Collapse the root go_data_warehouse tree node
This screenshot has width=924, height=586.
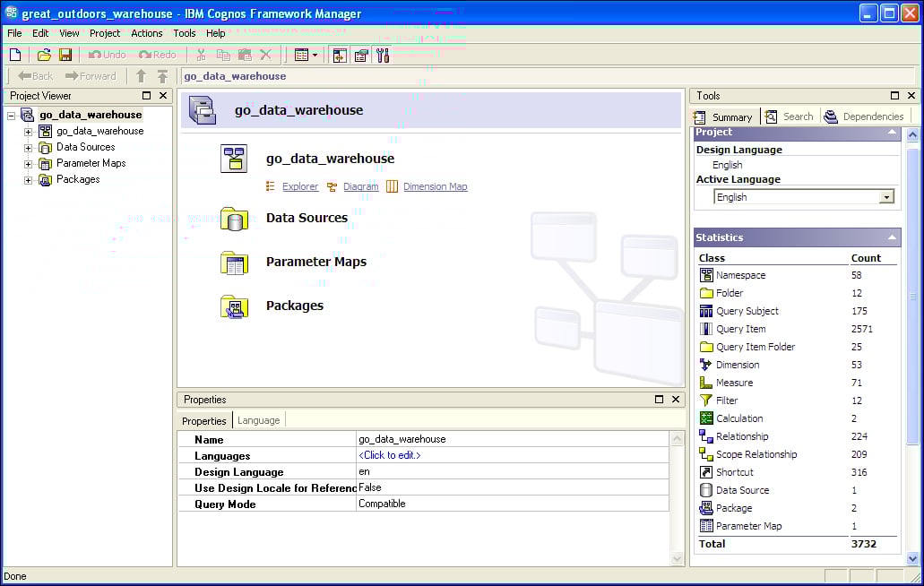pos(11,116)
